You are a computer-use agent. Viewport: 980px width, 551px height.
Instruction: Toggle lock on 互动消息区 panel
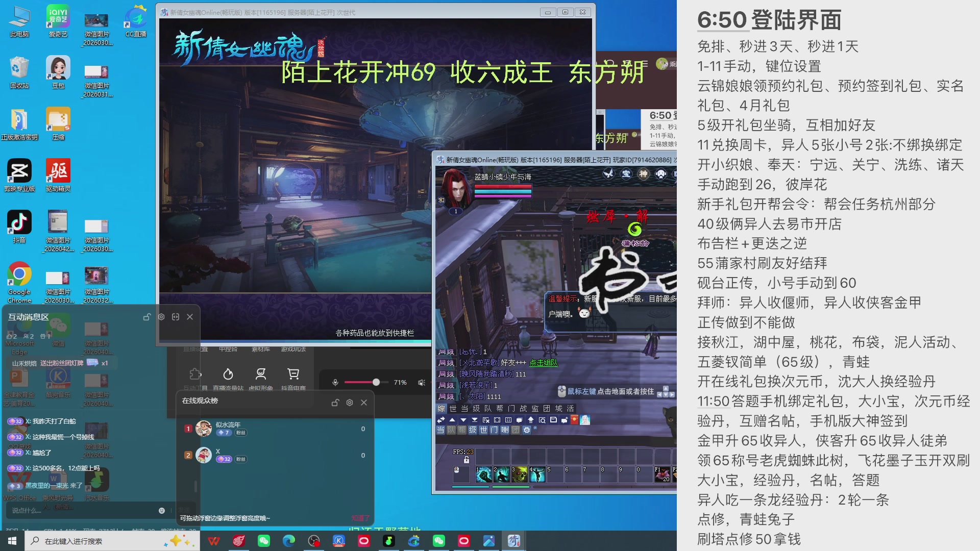[x=147, y=317]
